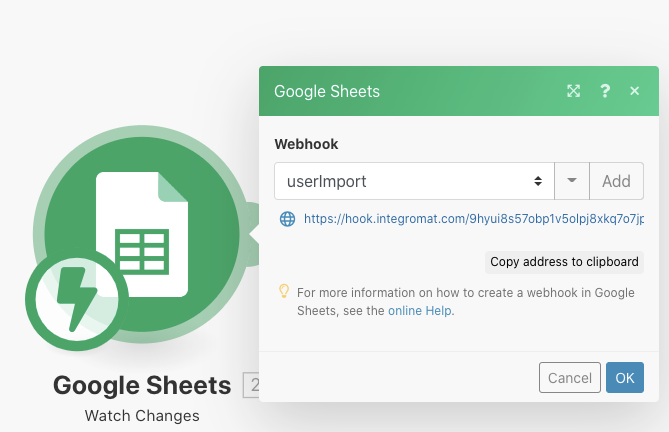Viewport: 669px width, 432px height.
Task: Click the module number badge beside Google Sheets
Action: point(252,385)
